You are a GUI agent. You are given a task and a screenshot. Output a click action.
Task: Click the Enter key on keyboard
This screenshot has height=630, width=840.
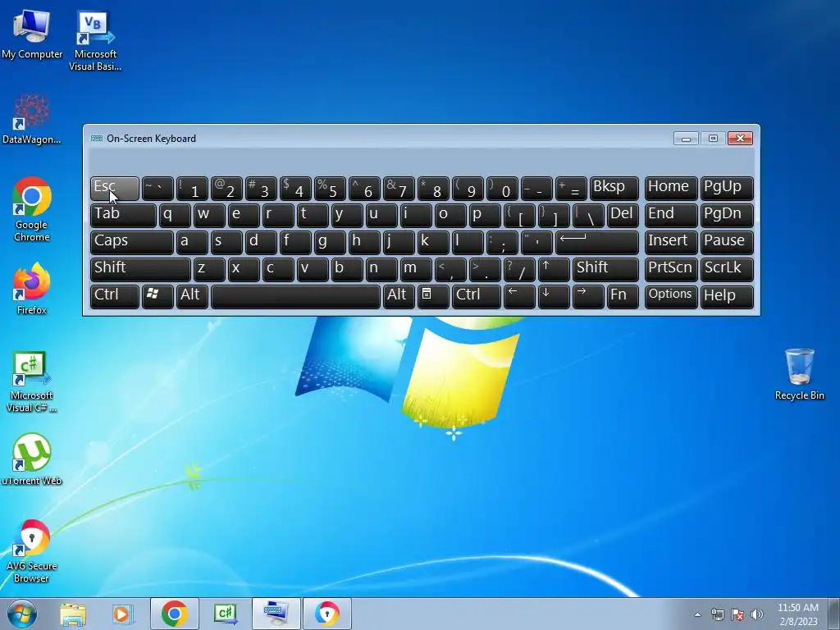click(x=597, y=242)
